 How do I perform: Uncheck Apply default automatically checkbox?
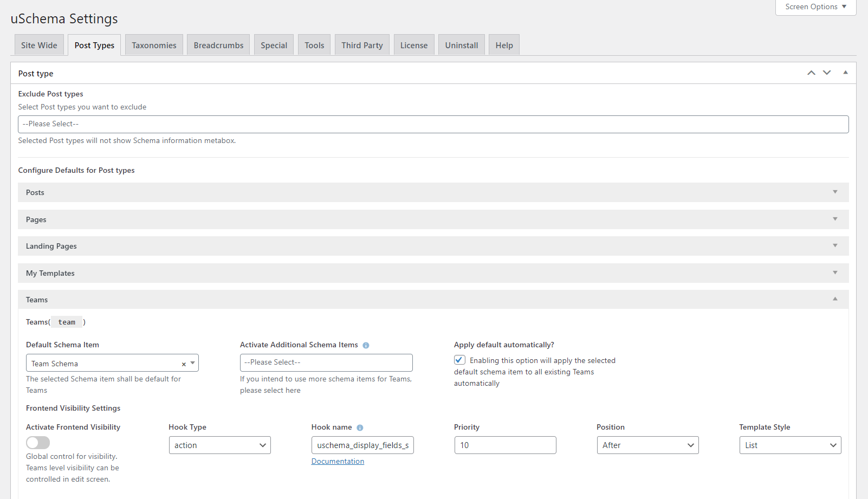(459, 360)
